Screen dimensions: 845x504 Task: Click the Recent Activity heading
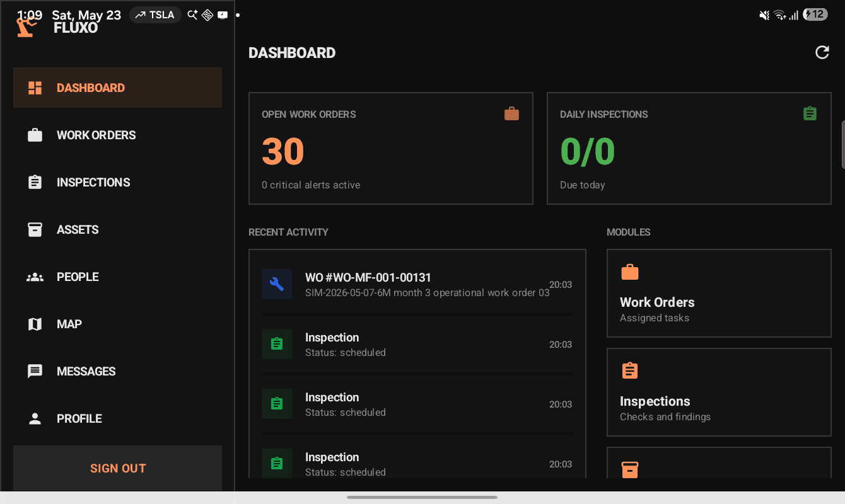[x=288, y=232]
